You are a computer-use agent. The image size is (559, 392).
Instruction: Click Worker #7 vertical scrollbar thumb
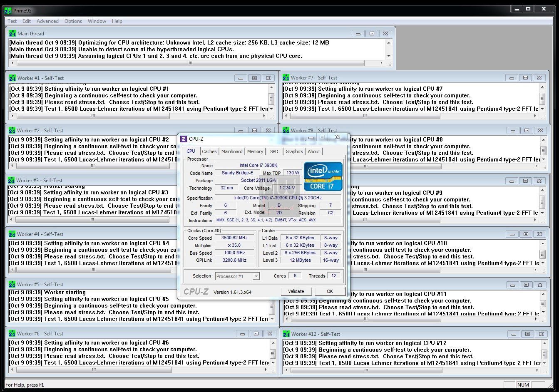542,99
